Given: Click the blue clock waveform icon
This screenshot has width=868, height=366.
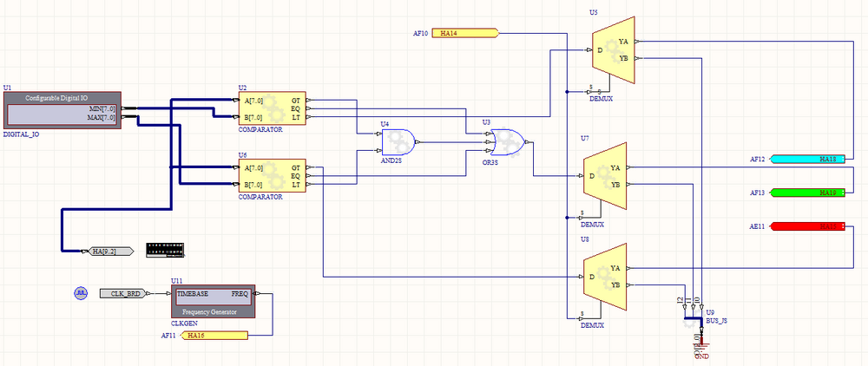Looking at the screenshot, I should [82, 294].
